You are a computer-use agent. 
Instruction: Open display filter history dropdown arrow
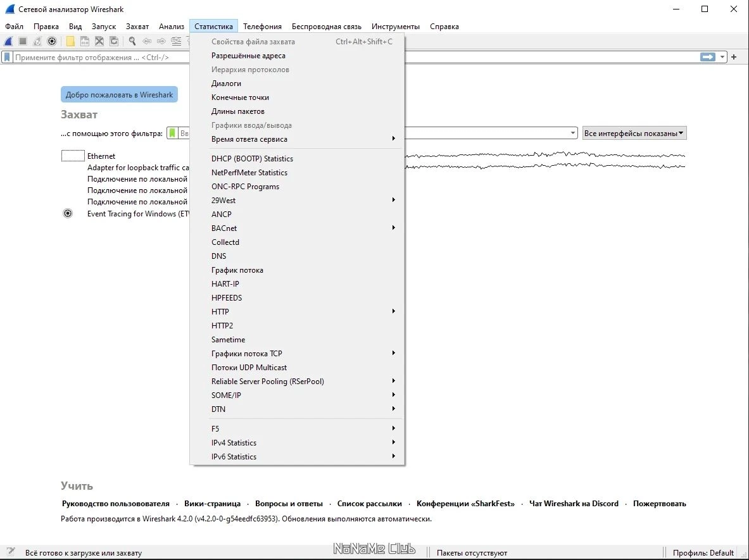(x=722, y=57)
